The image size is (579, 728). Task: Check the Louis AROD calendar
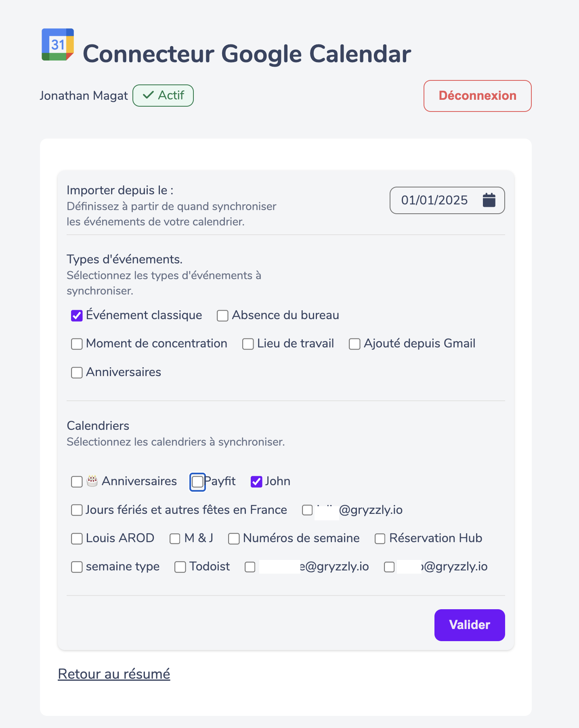point(77,539)
